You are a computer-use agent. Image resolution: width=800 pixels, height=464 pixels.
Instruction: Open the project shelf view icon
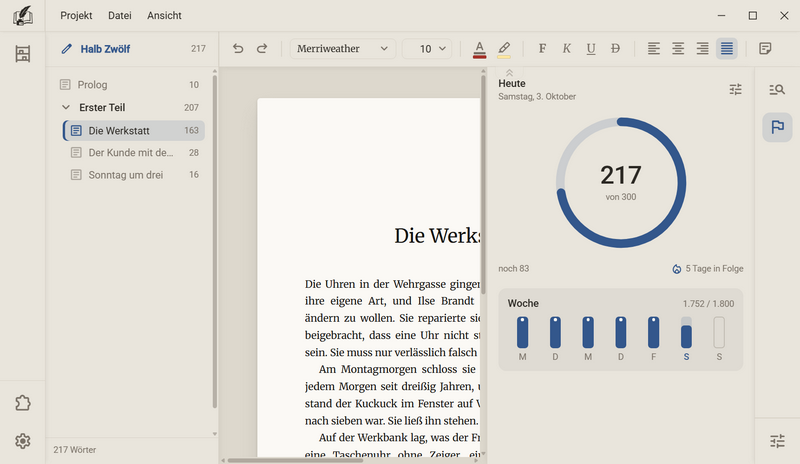coord(22,54)
